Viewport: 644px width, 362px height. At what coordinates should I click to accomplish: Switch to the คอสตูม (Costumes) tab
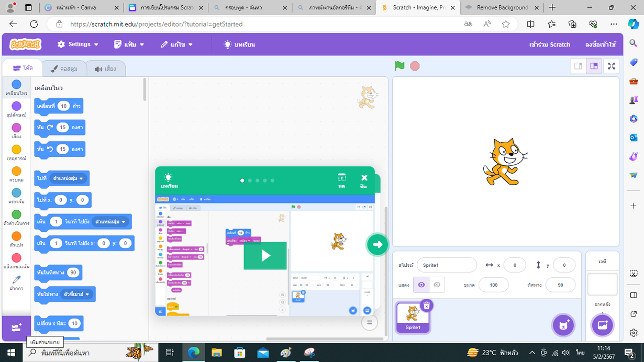click(x=64, y=69)
